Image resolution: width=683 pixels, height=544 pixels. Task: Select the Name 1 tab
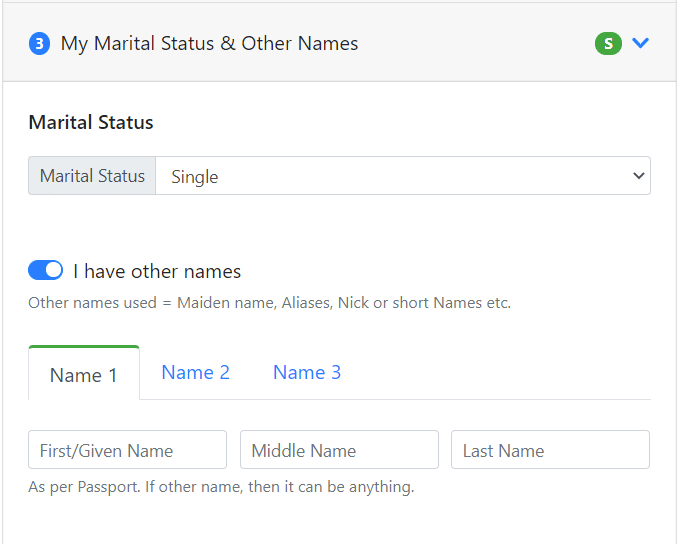84,373
